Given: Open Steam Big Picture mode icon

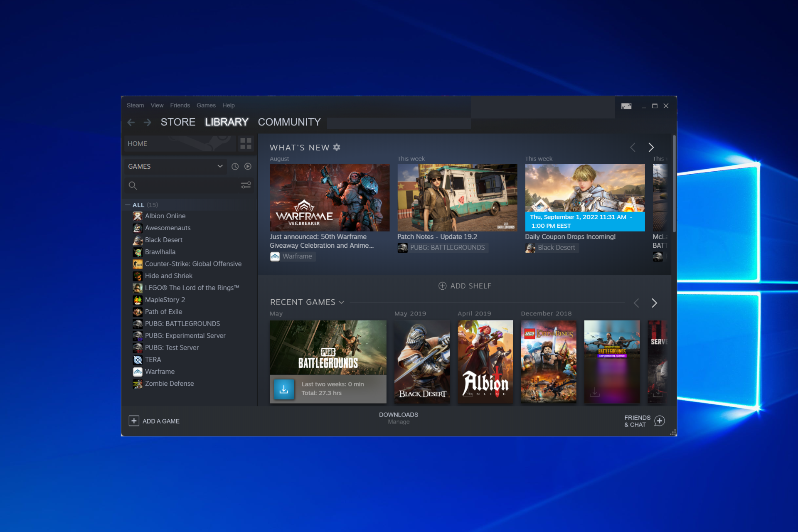Looking at the screenshot, I should (x=626, y=106).
